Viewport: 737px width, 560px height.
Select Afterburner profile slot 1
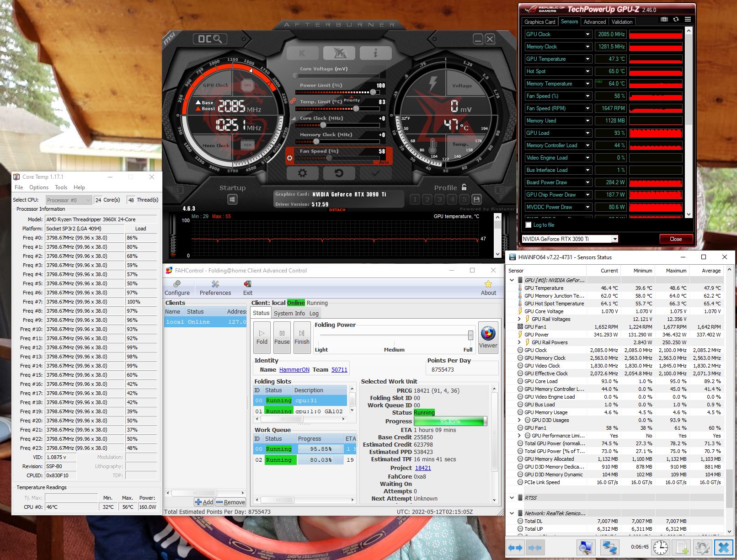pyautogui.click(x=415, y=199)
